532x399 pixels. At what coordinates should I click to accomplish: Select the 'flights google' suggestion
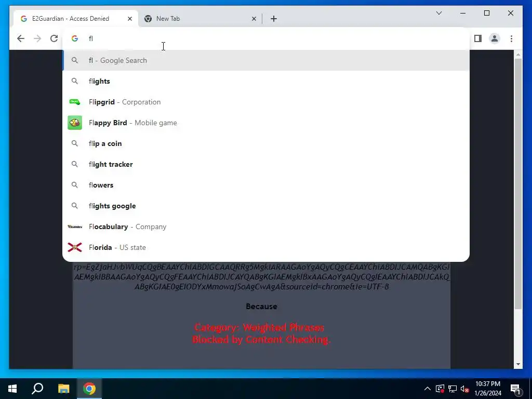tap(266, 206)
